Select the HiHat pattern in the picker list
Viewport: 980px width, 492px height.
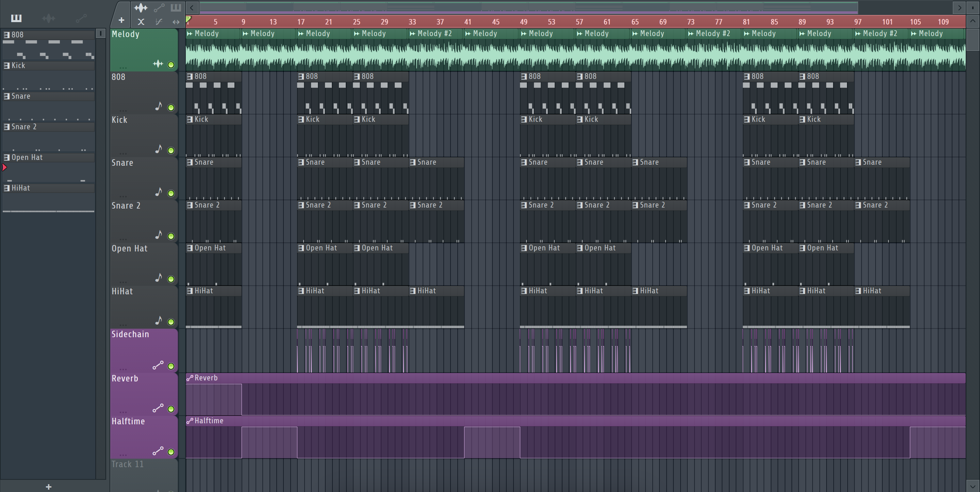click(x=49, y=188)
